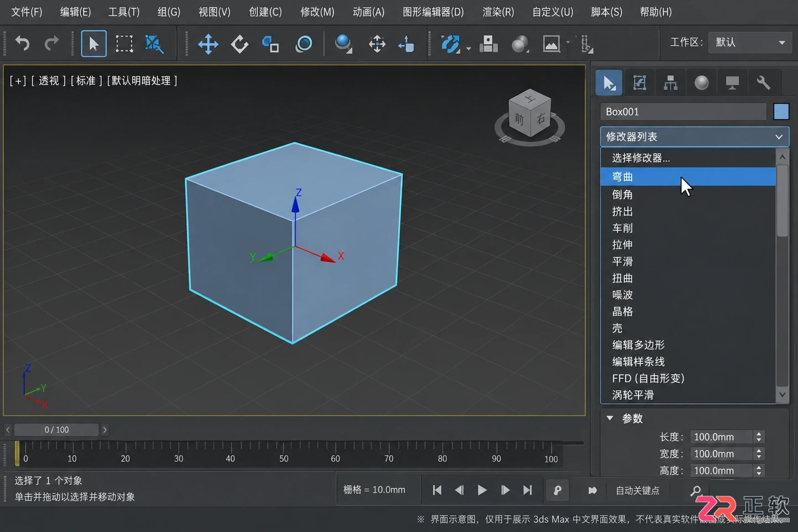Click the [+] viewport menu label

point(18,81)
